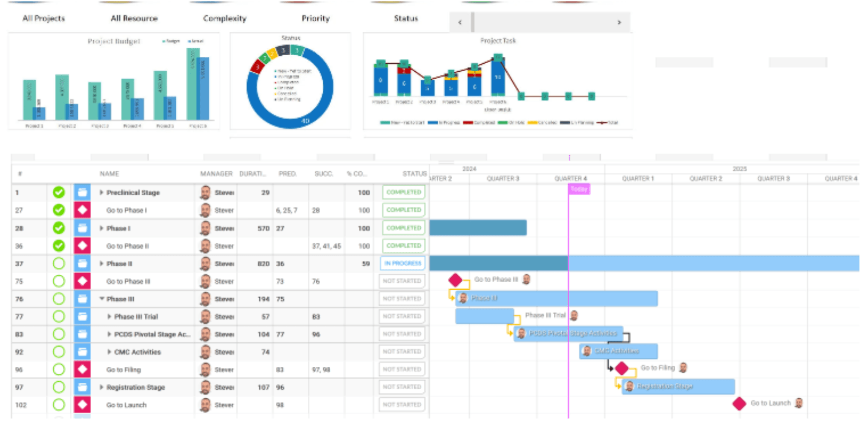Open the All Resource filter tab
The width and height of the screenshot is (868, 445).
(134, 18)
